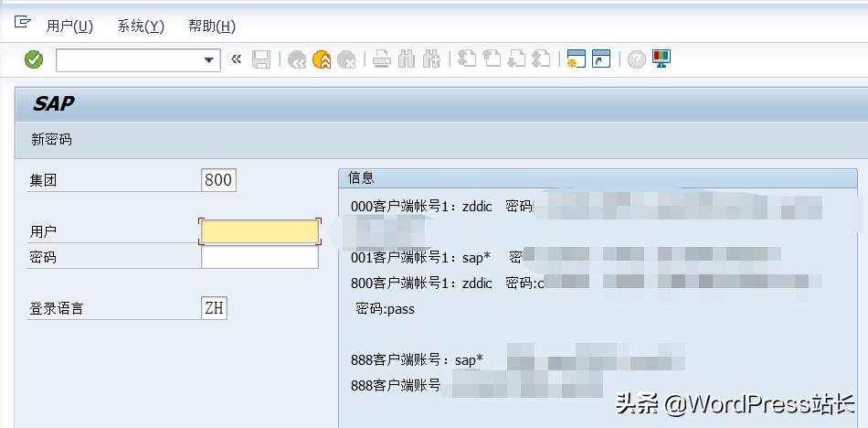The height and width of the screenshot is (428, 868).
Task: Click the highlighted 用户 input field
Action: click(x=259, y=231)
